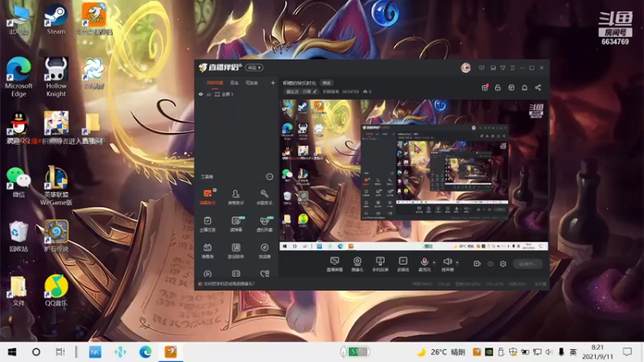Open the Recycle Bin on desktop

19,237
